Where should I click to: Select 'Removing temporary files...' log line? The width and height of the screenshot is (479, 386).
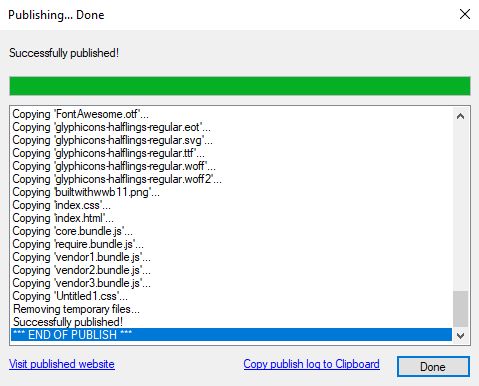231,309
